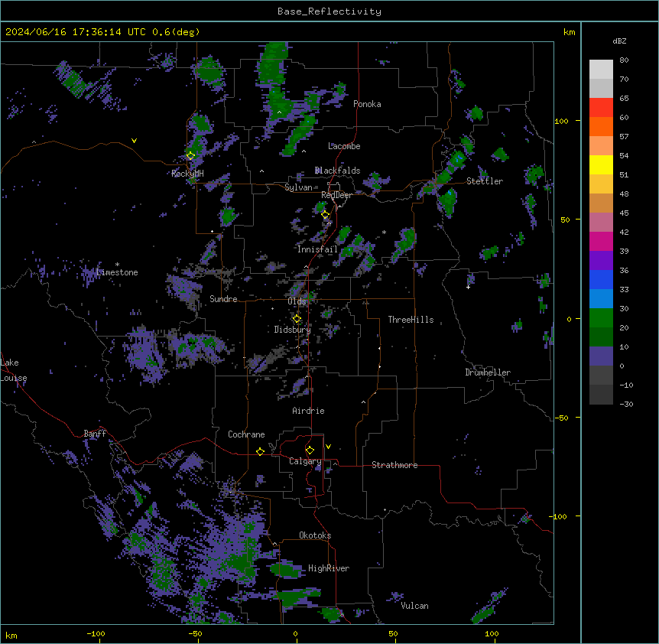Click the dBZ legend heading

[619, 41]
